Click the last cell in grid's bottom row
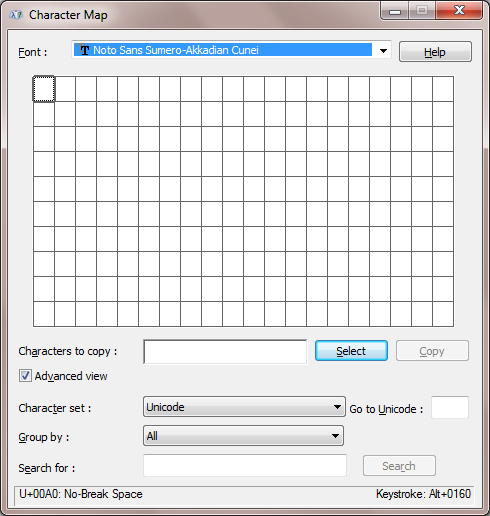Viewport: 490px width, 516px height. coord(443,314)
